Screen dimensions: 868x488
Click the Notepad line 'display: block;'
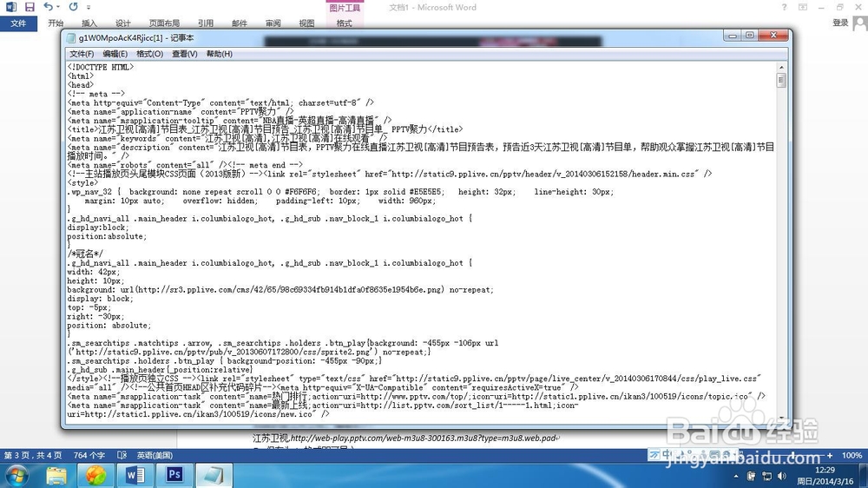[x=100, y=299]
